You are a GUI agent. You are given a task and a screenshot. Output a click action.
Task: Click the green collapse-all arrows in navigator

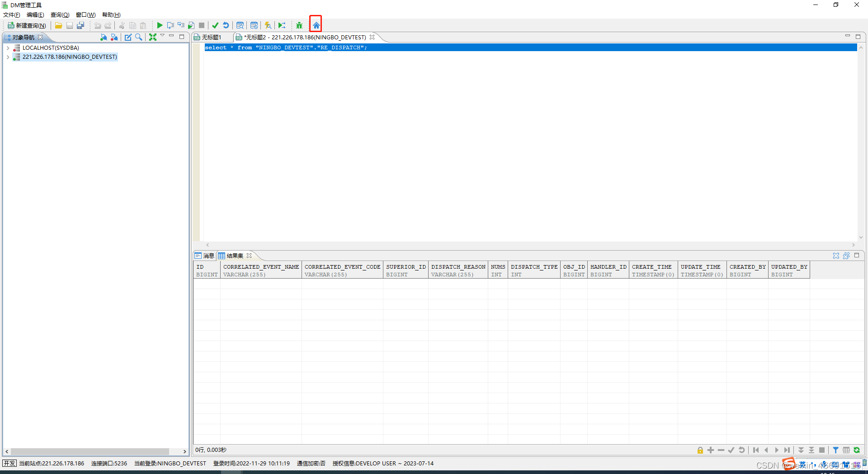[153, 37]
